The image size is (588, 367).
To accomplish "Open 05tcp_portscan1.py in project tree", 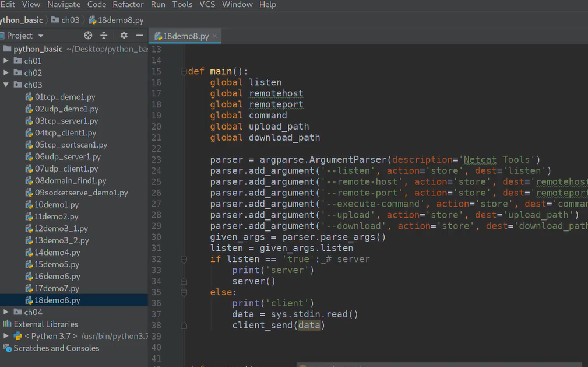I will [71, 145].
